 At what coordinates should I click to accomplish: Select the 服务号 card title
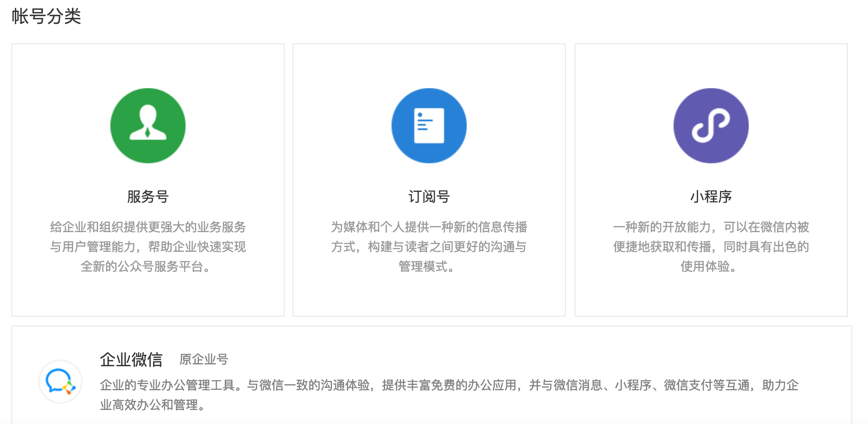coord(148,197)
